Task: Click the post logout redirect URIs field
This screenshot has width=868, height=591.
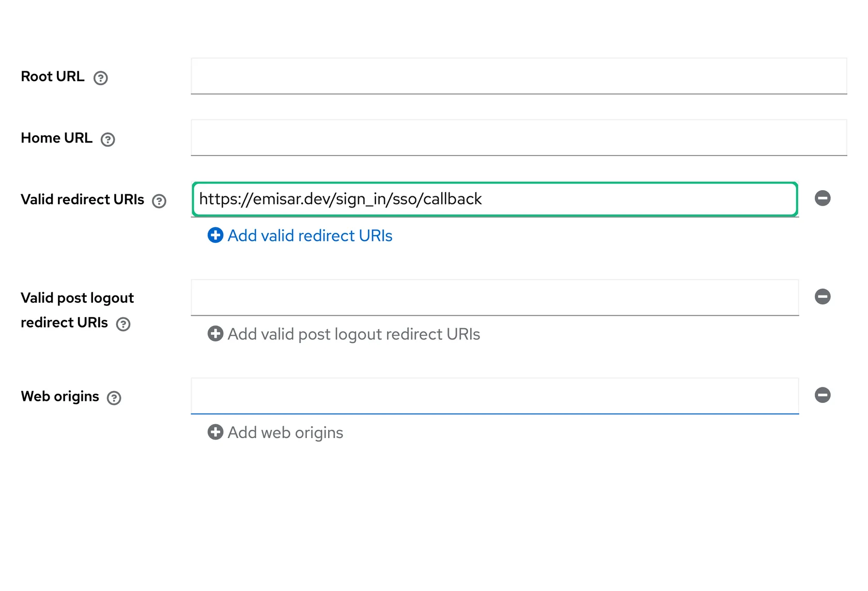Action: click(495, 298)
